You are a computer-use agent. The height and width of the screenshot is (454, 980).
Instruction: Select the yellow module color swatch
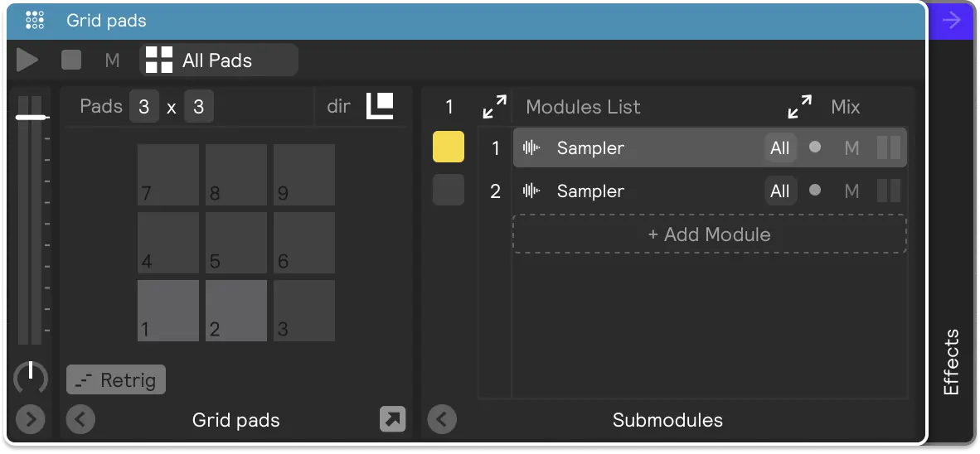(x=449, y=147)
